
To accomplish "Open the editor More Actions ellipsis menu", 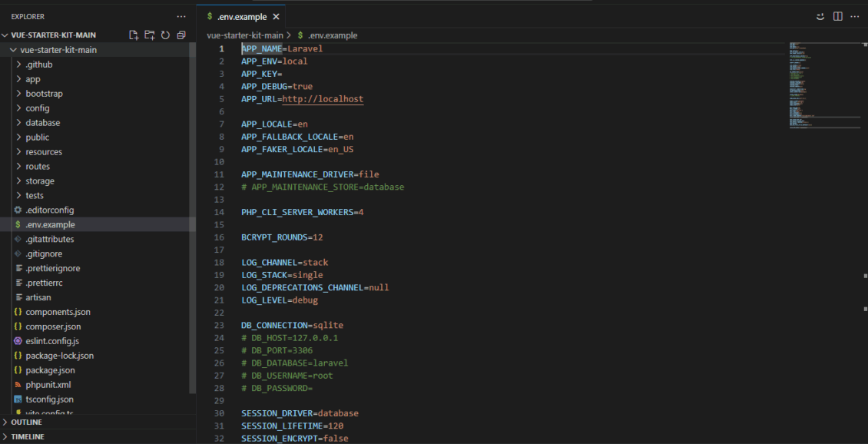I will [x=855, y=16].
